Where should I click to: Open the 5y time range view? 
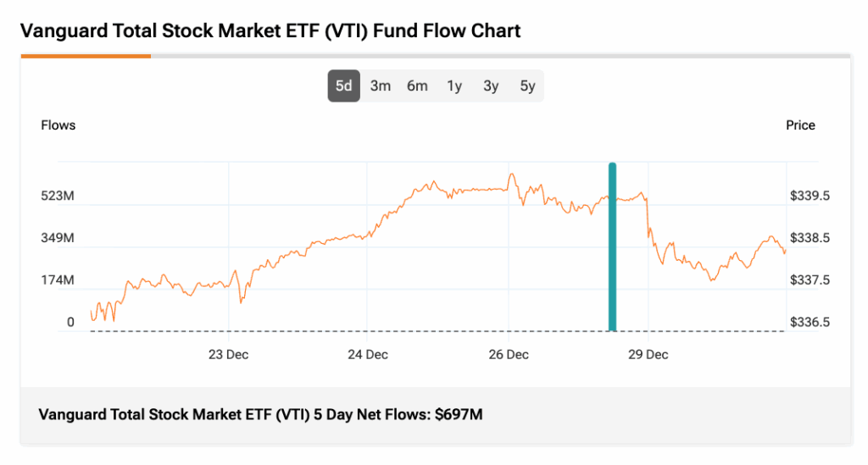pos(527,86)
